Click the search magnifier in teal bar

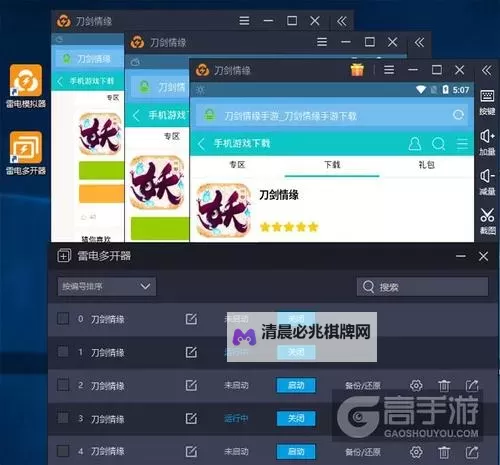(438, 144)
